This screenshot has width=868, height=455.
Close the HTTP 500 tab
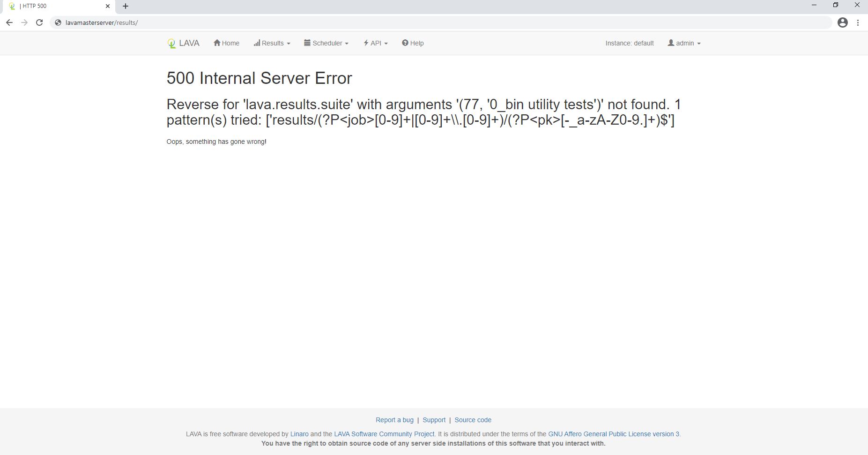pyautogui.click(x=108, y=6)
